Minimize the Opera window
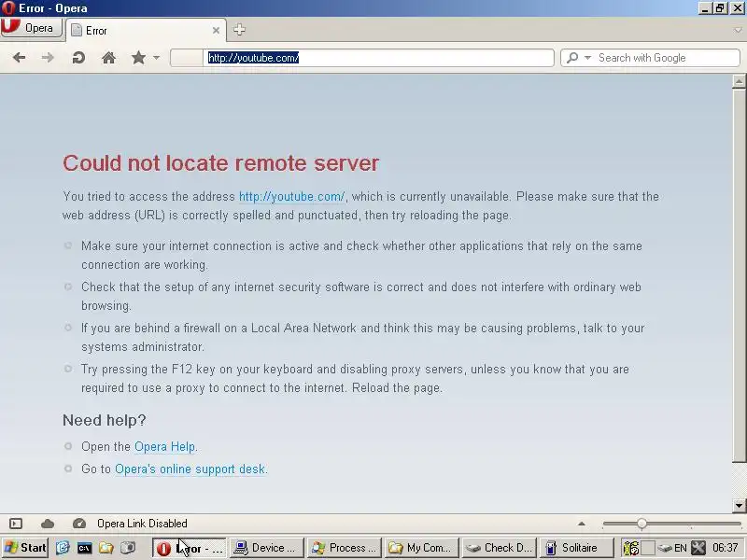This screenshot has width=747, height=560. [705, 8]
